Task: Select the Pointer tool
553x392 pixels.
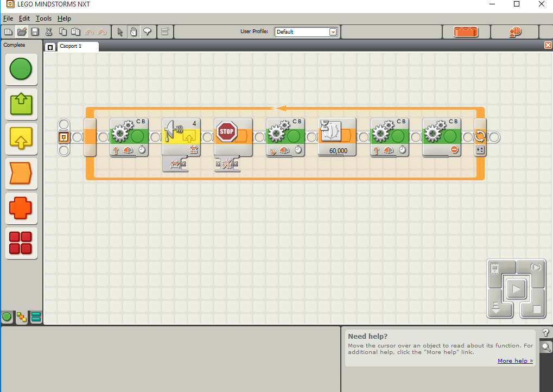Action: click(120, 31)
